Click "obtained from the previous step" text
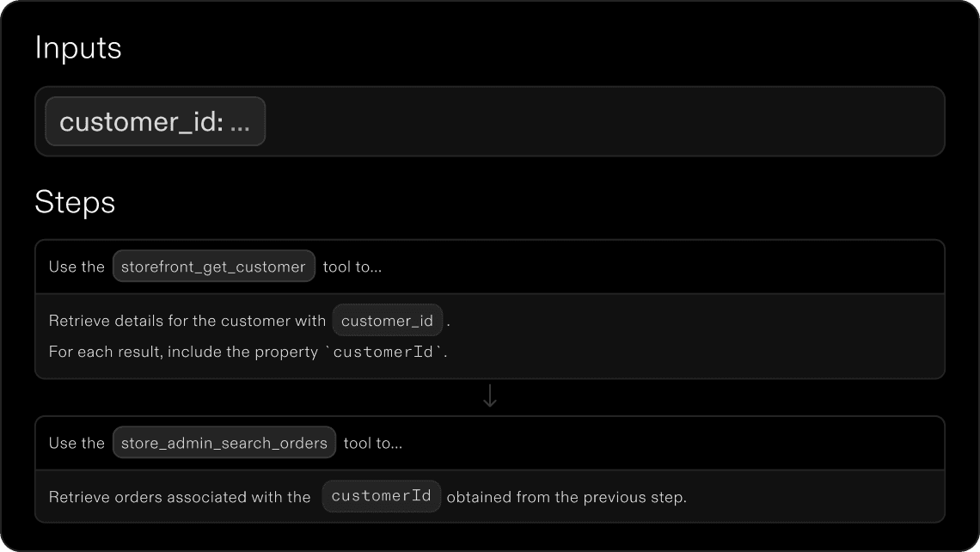 567,497
